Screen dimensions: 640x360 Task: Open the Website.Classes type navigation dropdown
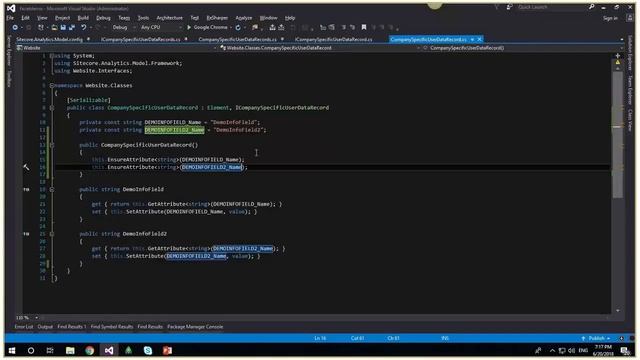(320, 48)
